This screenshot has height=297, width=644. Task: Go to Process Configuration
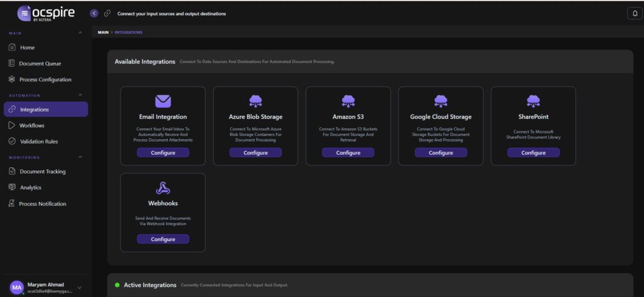pos(46,79)
